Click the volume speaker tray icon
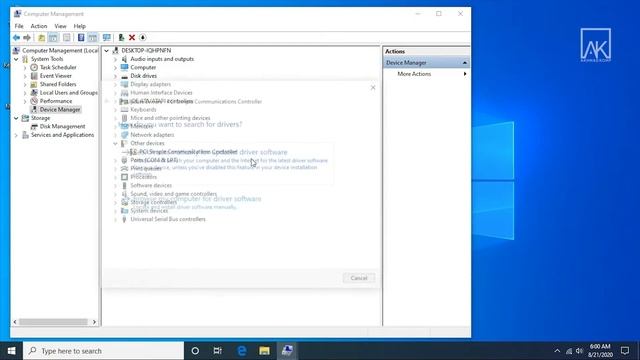 tap(579, 351)
